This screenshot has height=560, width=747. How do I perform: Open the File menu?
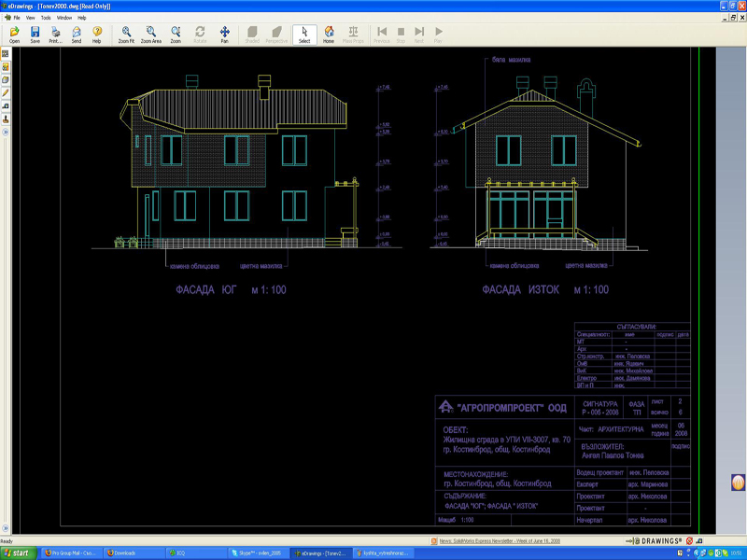click(17, 18)
